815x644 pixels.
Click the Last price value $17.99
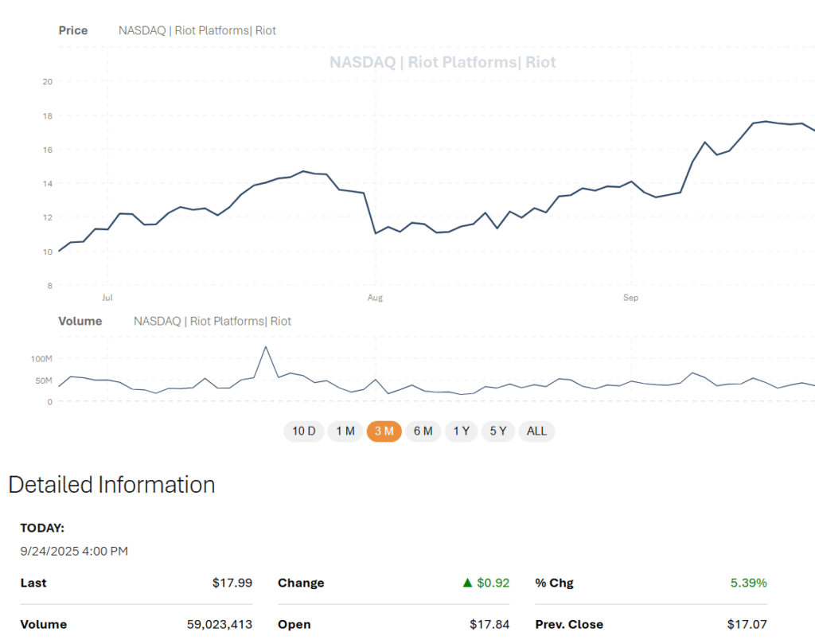pyautogui.click(x=232, y=583)
